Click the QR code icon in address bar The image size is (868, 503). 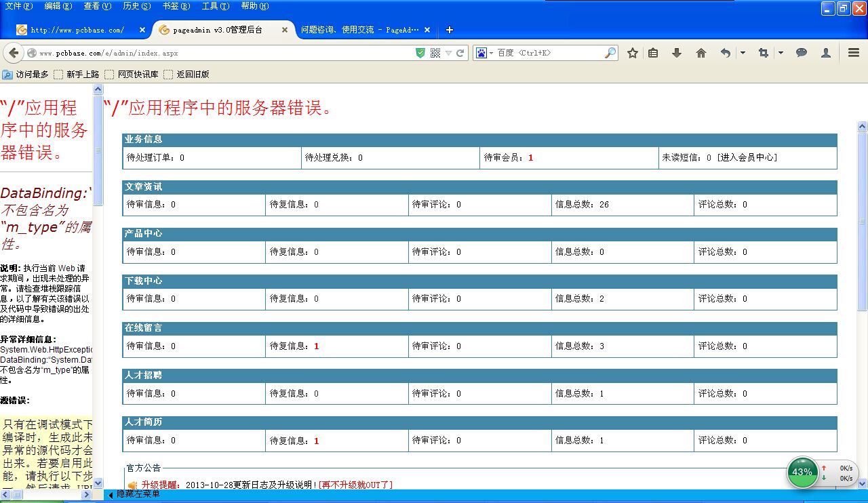click(x=435, y=53)
